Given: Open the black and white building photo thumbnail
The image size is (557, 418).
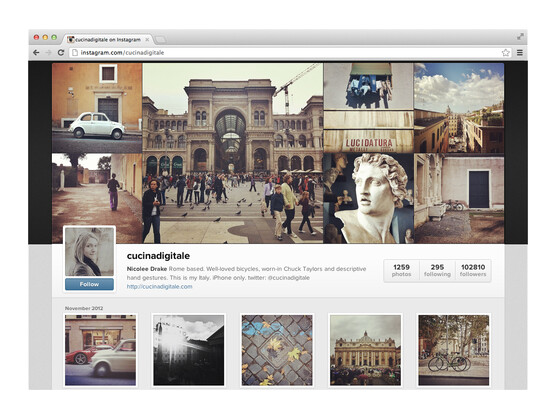Looking at the screenshot, I should point(189,350).
